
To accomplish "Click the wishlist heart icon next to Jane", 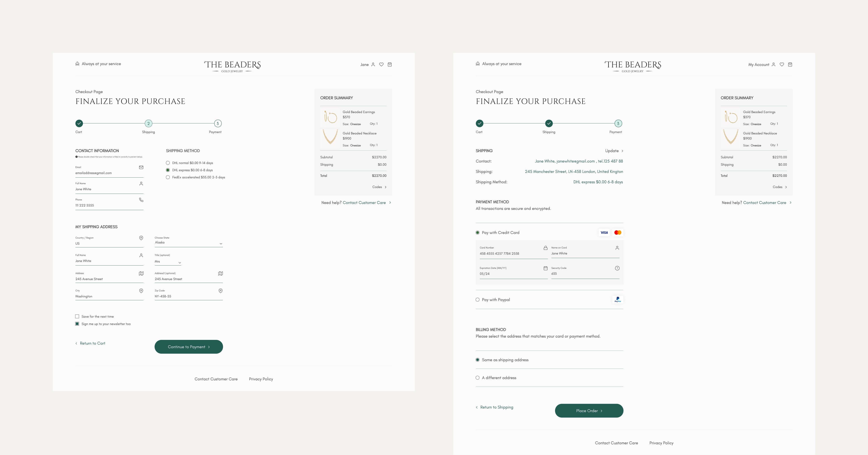I will point(381,64).
